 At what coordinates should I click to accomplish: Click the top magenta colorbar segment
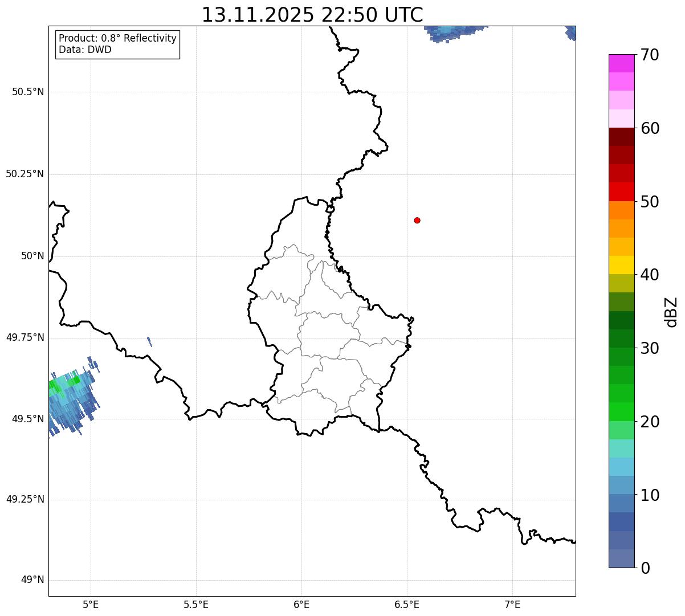coord(621,63)
